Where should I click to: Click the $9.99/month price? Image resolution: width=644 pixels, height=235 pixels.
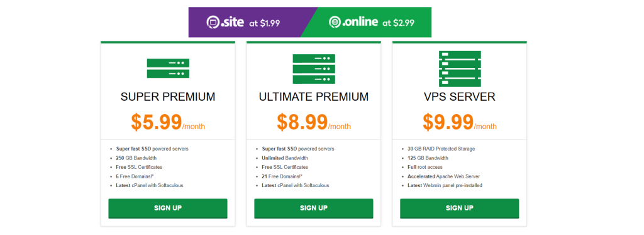pyautogui.click(x=460, y=122)
